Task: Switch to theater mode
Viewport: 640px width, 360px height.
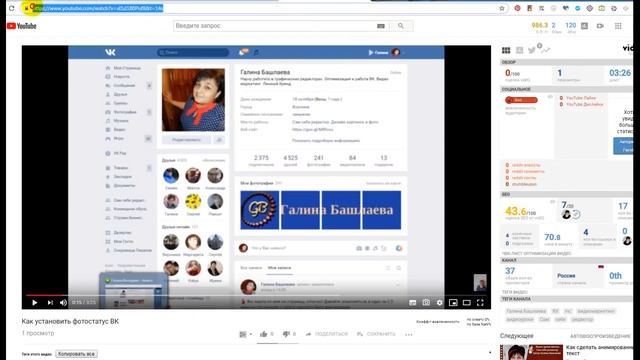Action: [467, 302]
